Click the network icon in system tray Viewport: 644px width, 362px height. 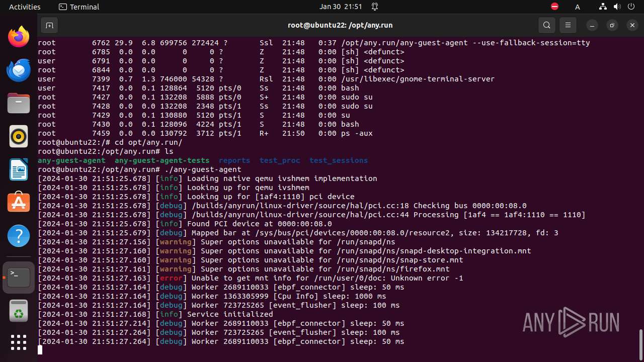point(603,7)
